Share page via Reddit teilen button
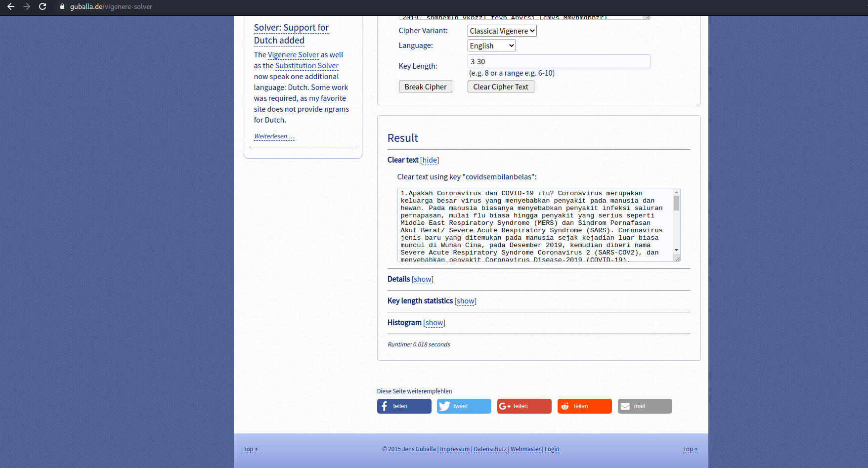The image size is (868, 468). coord(584,406)
